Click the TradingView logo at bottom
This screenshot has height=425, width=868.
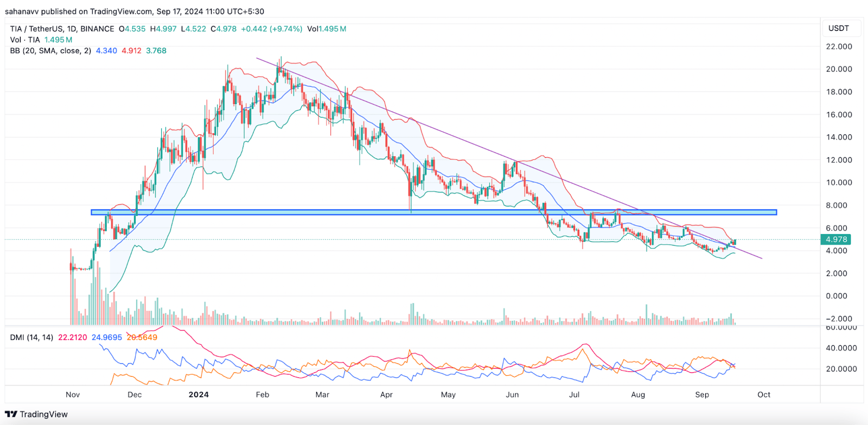(36, 414)
